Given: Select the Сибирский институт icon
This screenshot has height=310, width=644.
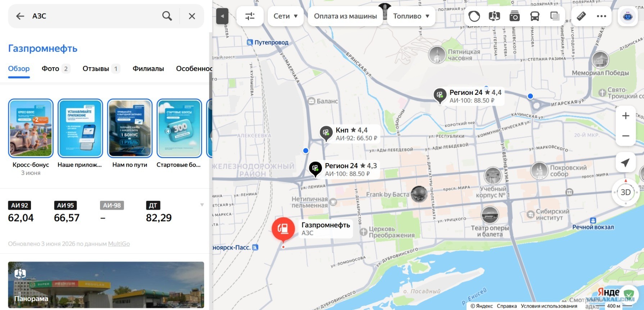Looking at the screenshot, I should 530,214.
